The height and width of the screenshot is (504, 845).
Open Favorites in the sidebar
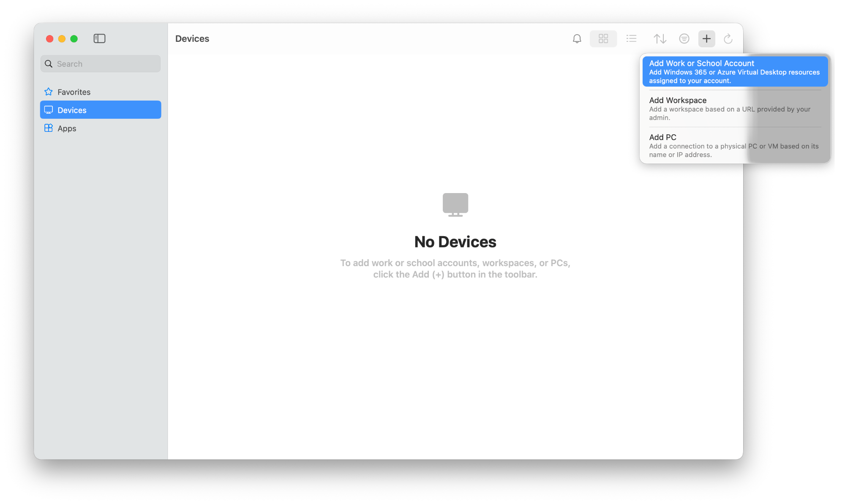click(x=74, y=92)
